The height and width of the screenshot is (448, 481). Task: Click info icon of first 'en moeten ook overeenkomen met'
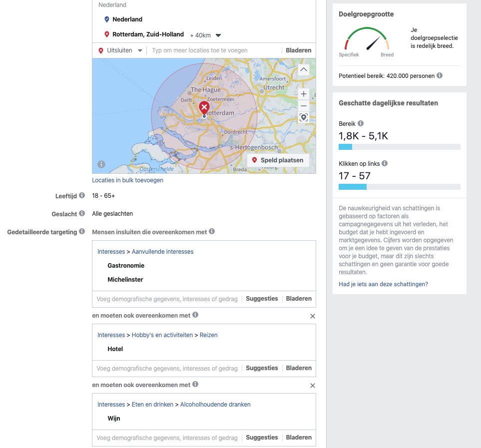pos(195,315)
